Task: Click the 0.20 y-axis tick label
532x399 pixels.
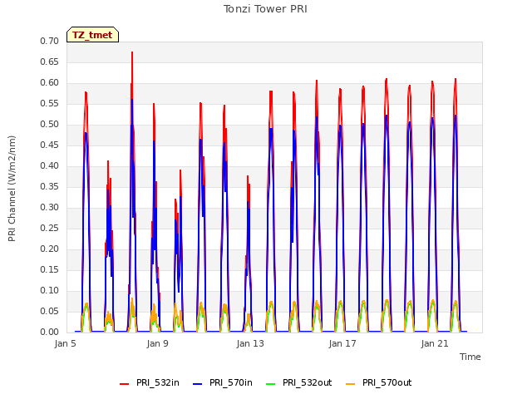Action: coord(50,249)
